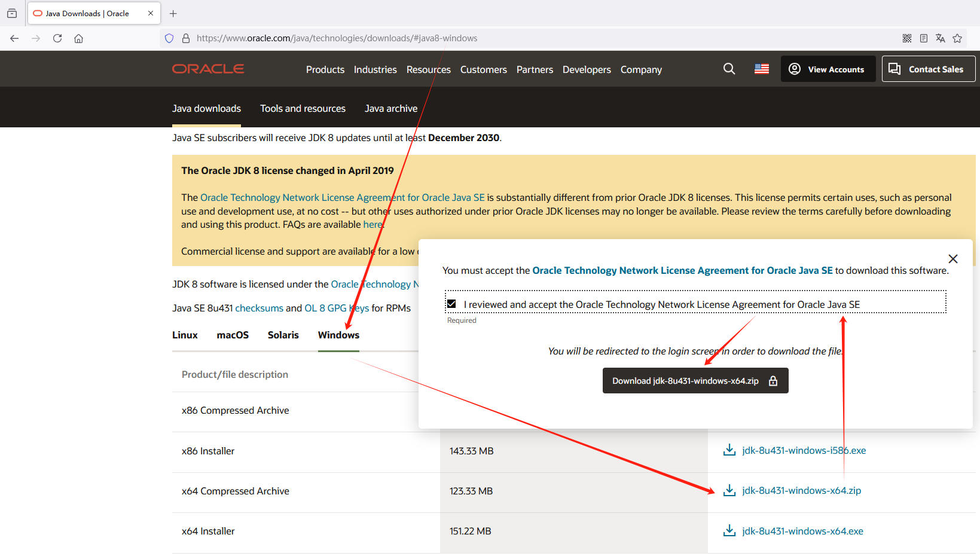Viewport: 980px width, 556px height.
Task: Uncheck the license agreement acceptance checkbox
Action: point(451,304)
